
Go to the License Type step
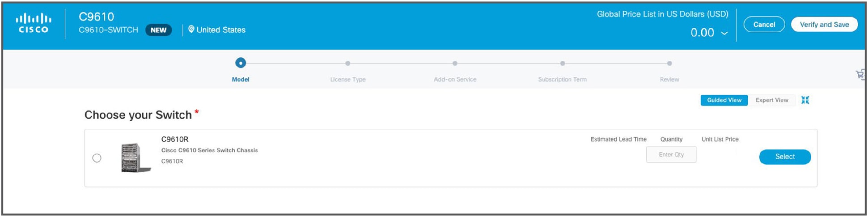click(x=348, y=64)
